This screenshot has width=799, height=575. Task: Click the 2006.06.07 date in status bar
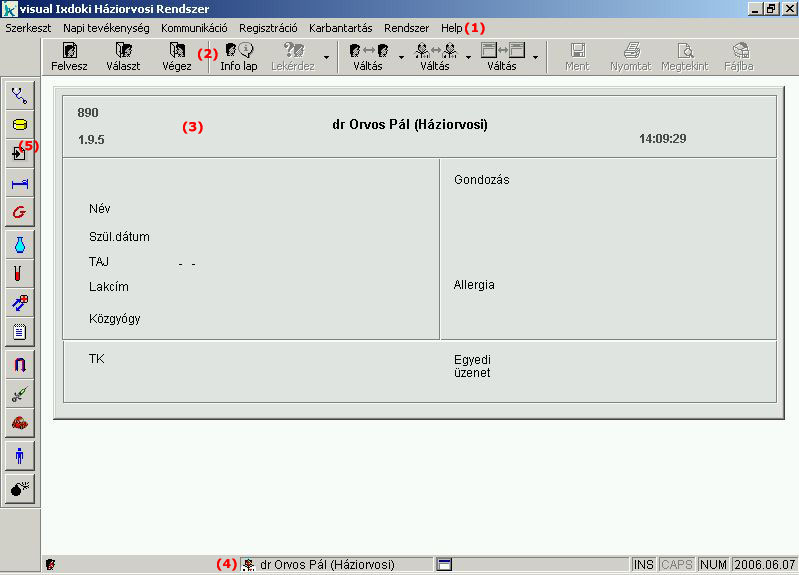(764, 565)
